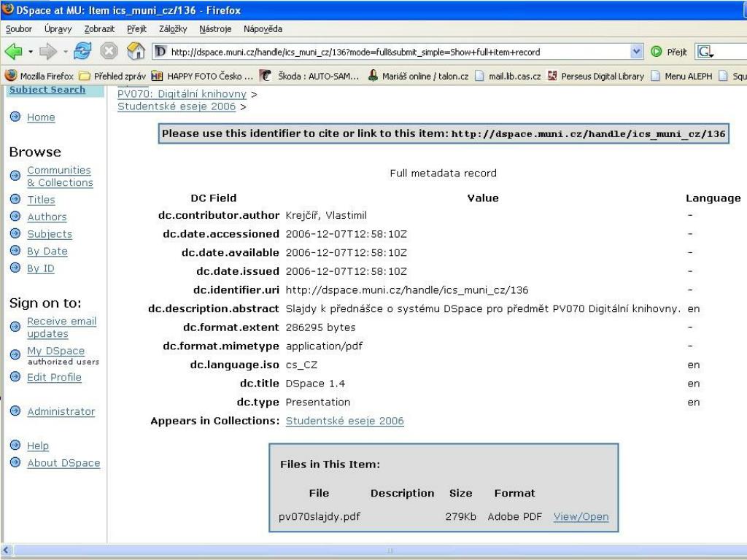
Task: Open the Mozilla Firefox bookmark icon
Action: tap(11, 75)
